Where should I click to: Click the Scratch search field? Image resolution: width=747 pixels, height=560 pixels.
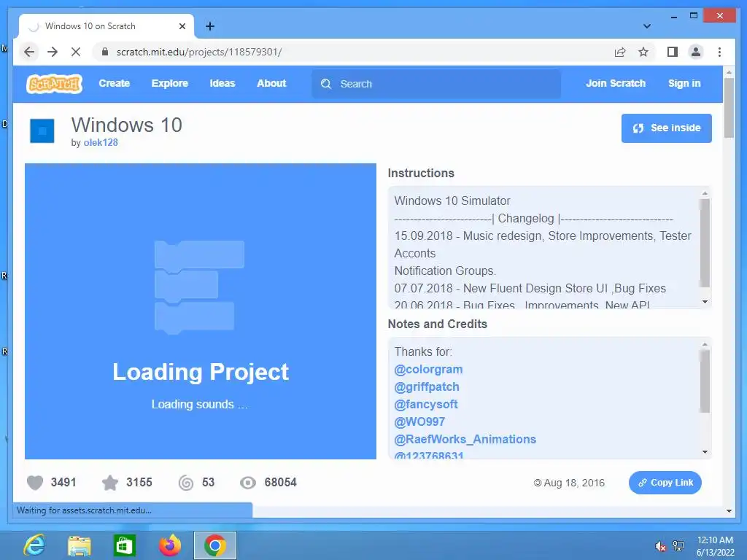pos(436,84)
